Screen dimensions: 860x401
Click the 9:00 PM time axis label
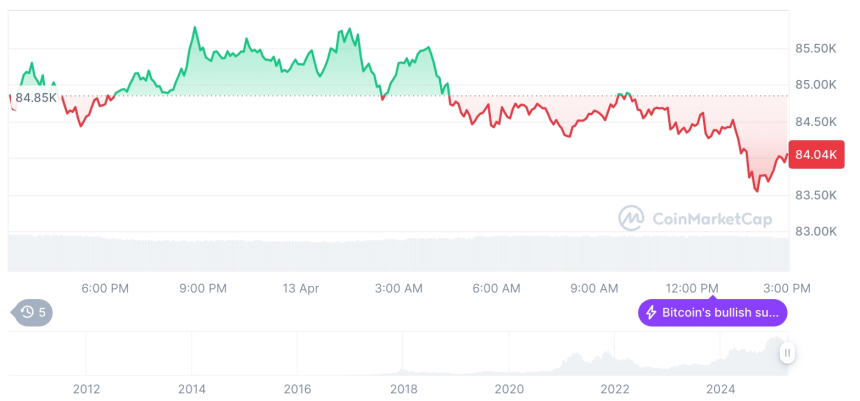(203, 288)
